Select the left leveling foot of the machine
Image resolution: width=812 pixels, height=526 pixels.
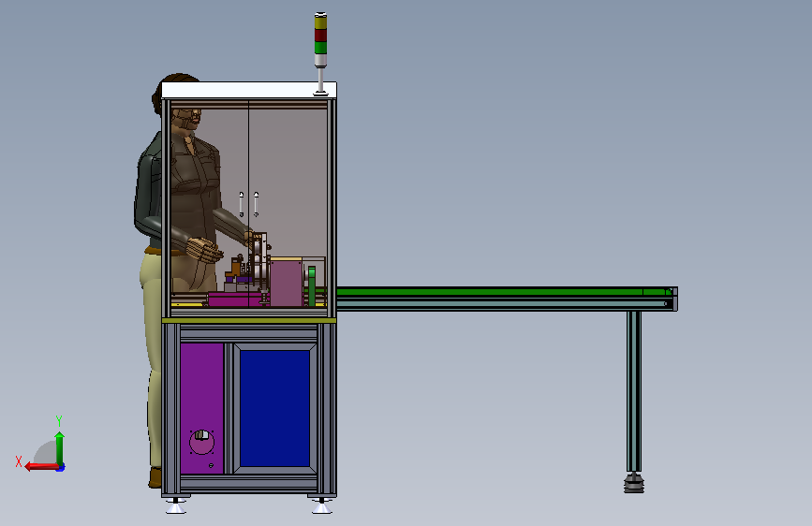176,506
